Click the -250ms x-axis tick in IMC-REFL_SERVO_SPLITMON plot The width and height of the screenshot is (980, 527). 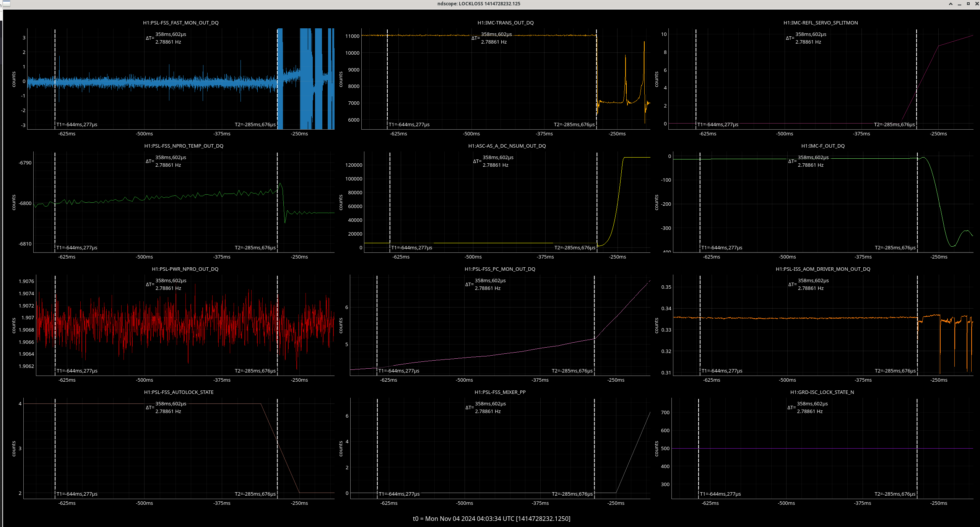click(x=939, y=134)
